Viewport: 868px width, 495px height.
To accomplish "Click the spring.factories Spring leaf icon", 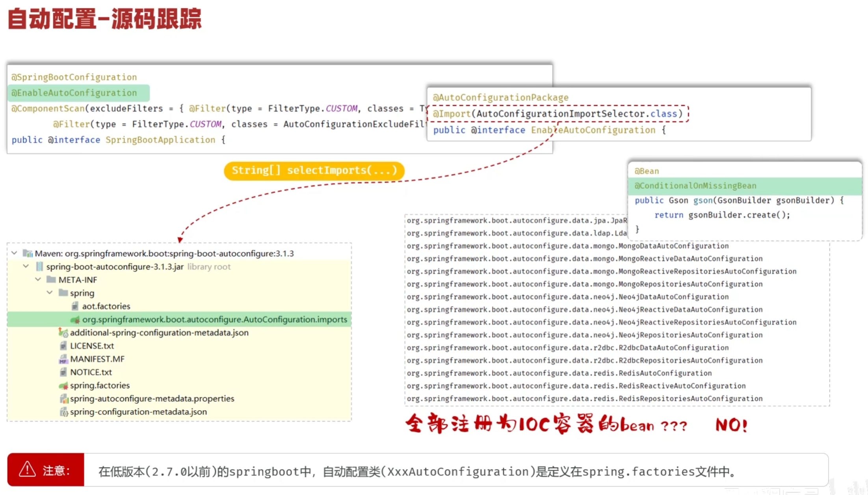I will pyautogui.click(x=63, y=385).
